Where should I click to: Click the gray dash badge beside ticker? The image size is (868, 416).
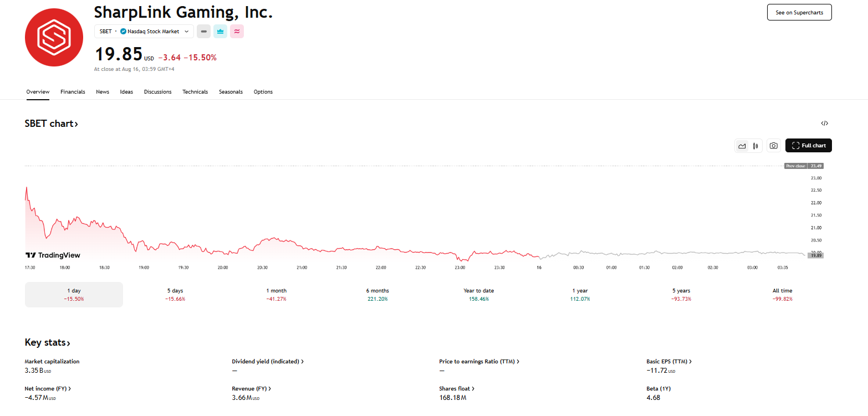tap(203, 32)
